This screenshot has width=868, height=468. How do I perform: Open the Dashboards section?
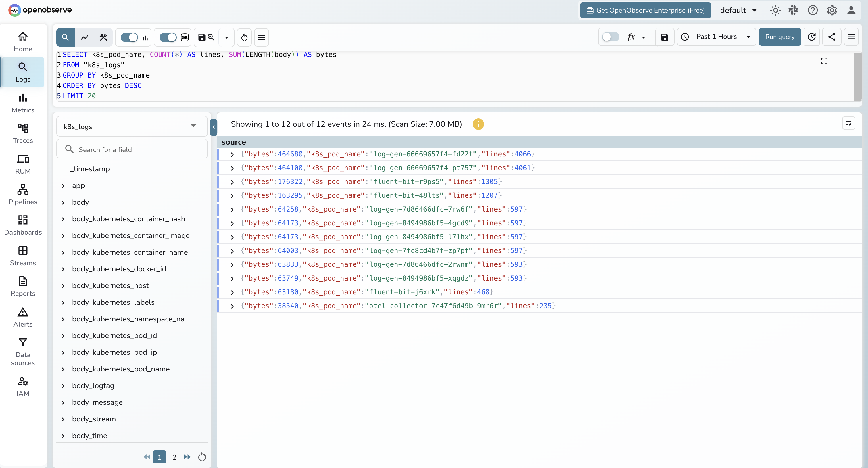pos(23,225)
